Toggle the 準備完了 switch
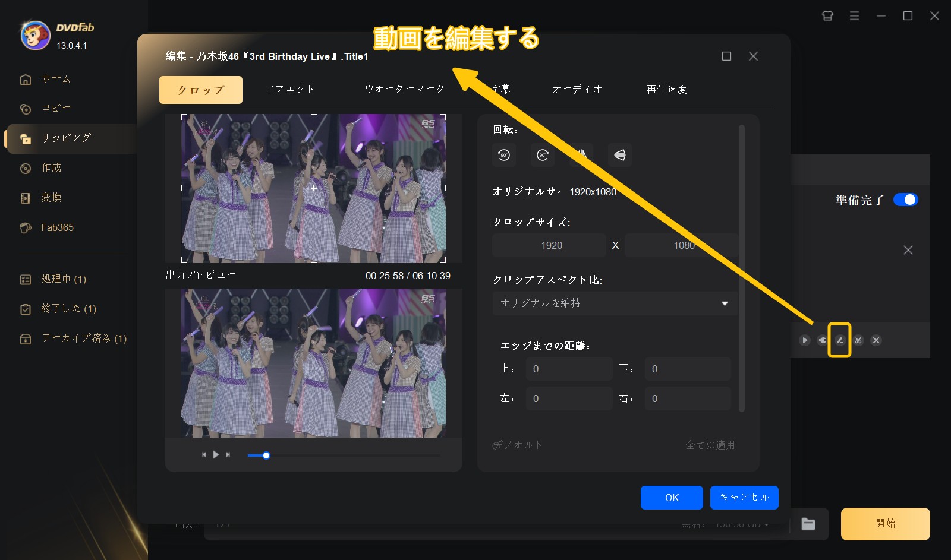Image resolution: width=951 pixels, height=560 pixels. [906, 200]
